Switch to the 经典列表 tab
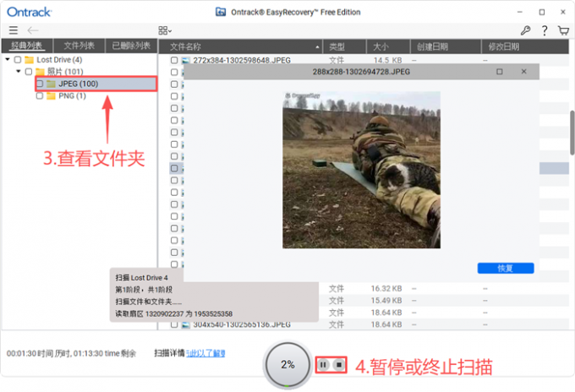This screenshot has height=392, width=575. [27, 46]
